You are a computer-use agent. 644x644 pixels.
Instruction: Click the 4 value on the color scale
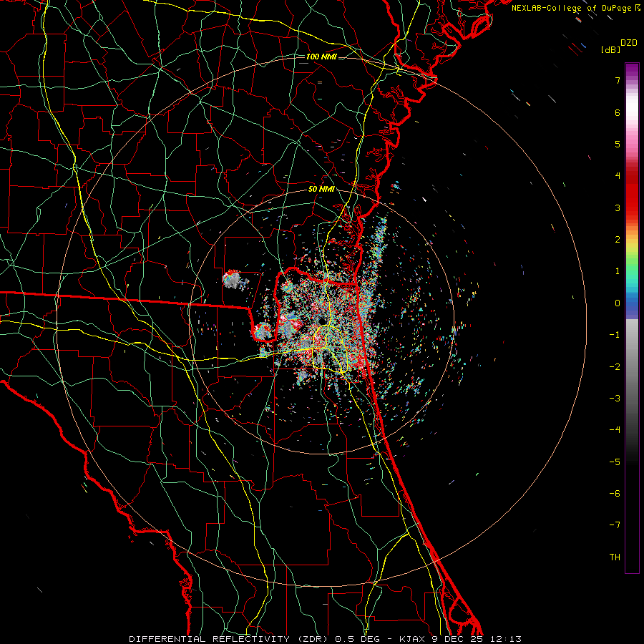pyautogui.click(x=618, y=176)
